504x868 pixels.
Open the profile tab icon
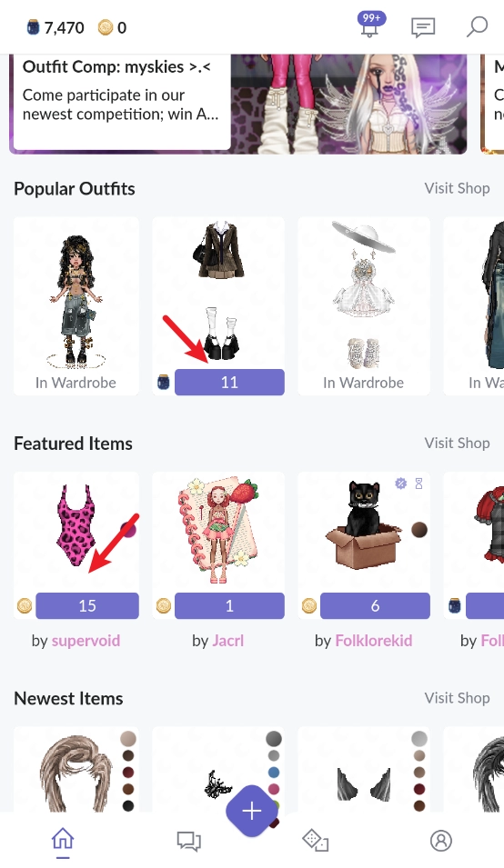(x=441, y=841)
